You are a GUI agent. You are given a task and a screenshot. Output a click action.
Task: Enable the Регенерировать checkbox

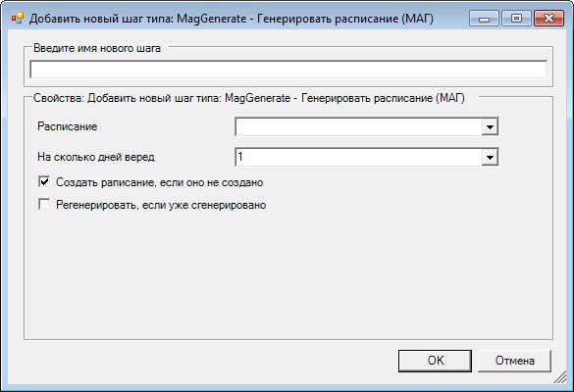point(44,204)
